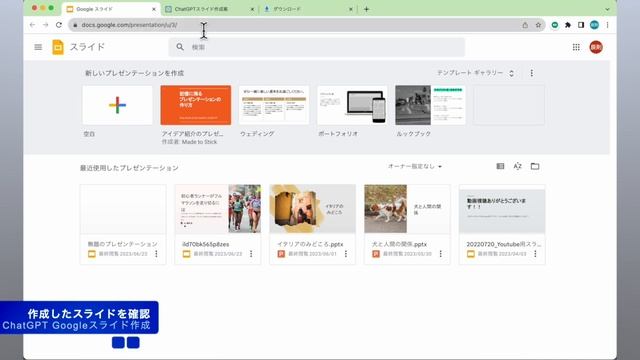Click the slides file icon under untitled presentation
This screenshot has width=640, height=360.
pyautogui.click(x=92, y=254)
